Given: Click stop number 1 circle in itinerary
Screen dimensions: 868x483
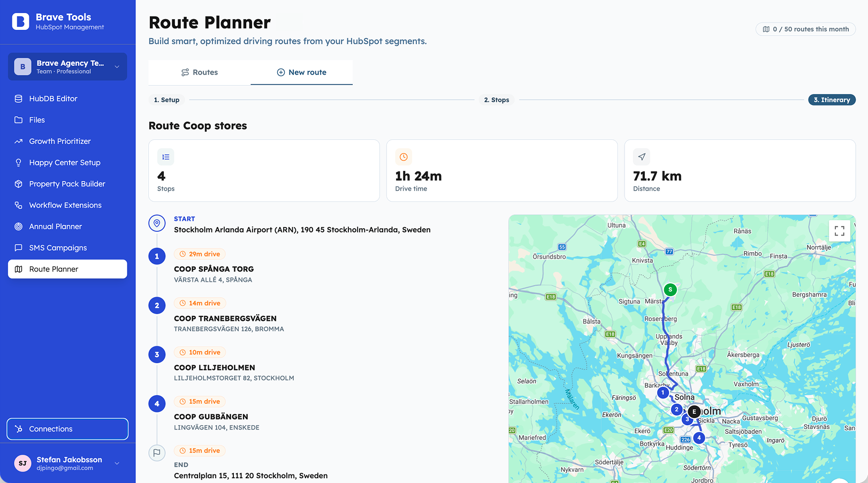Looking at the screenshot, I should click(157, 256).
